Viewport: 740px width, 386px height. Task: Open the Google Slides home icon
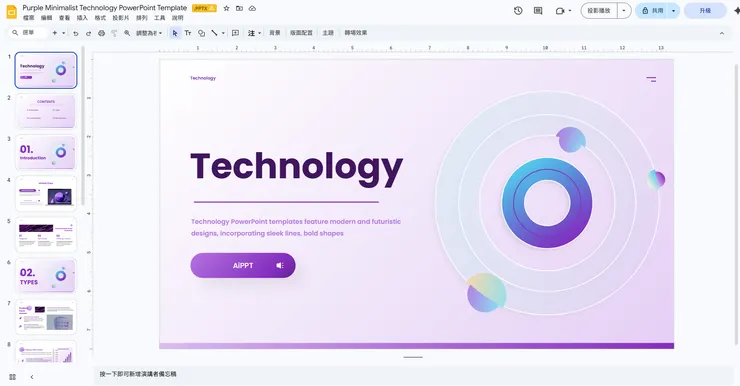click(11, 11)
